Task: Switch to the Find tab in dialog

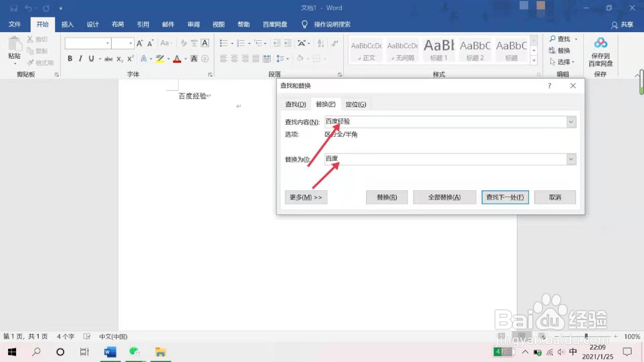Action: pos(295,105)
